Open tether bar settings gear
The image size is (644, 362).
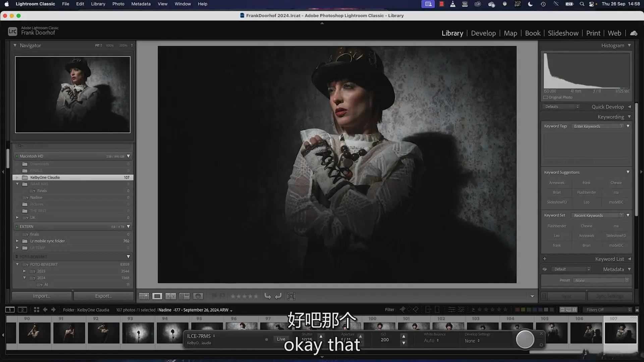(x=541, y=345)
